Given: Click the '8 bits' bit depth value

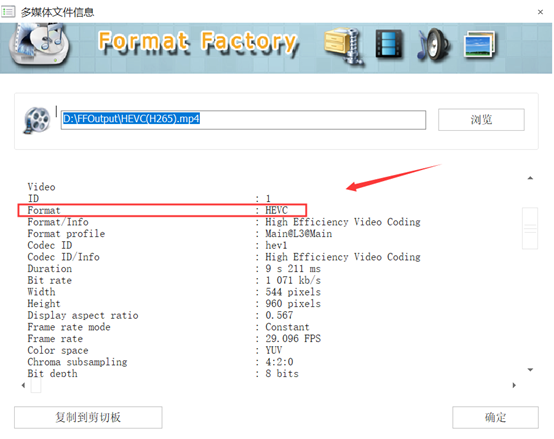Looking at the screenshot, I should coord(282,373).
